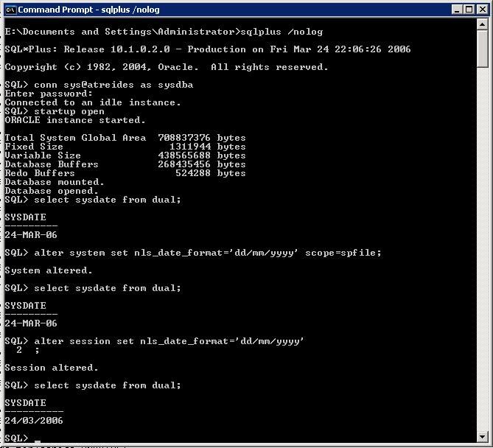
Task: Click 'Session altered.' message
Action: pos(52,368)
